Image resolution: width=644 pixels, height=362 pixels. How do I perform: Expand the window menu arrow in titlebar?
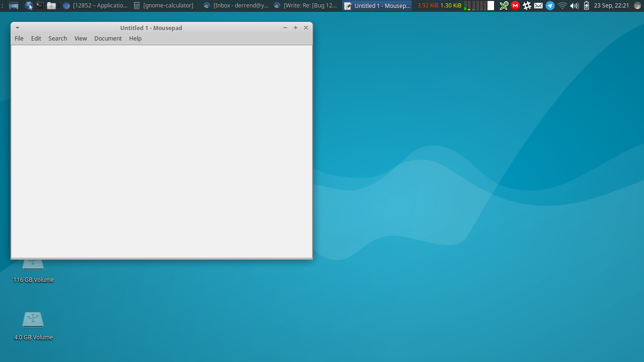tap(17, 28)
